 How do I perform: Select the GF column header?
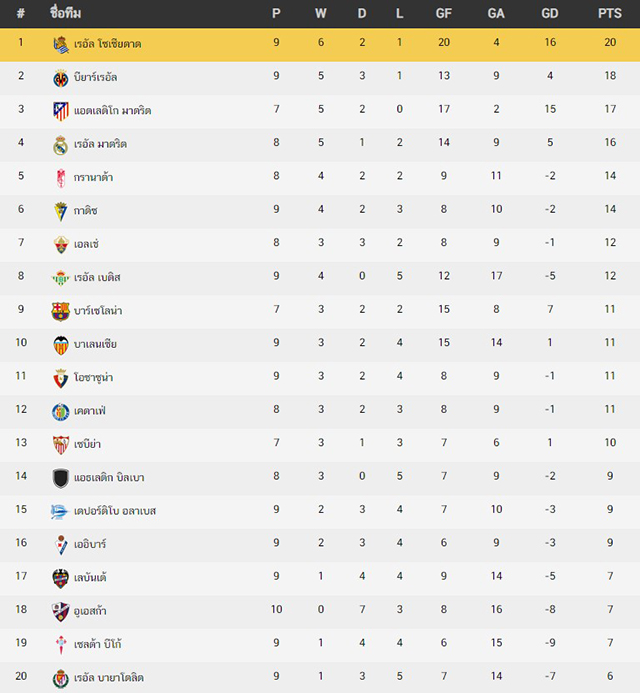[x=443, y=13]
